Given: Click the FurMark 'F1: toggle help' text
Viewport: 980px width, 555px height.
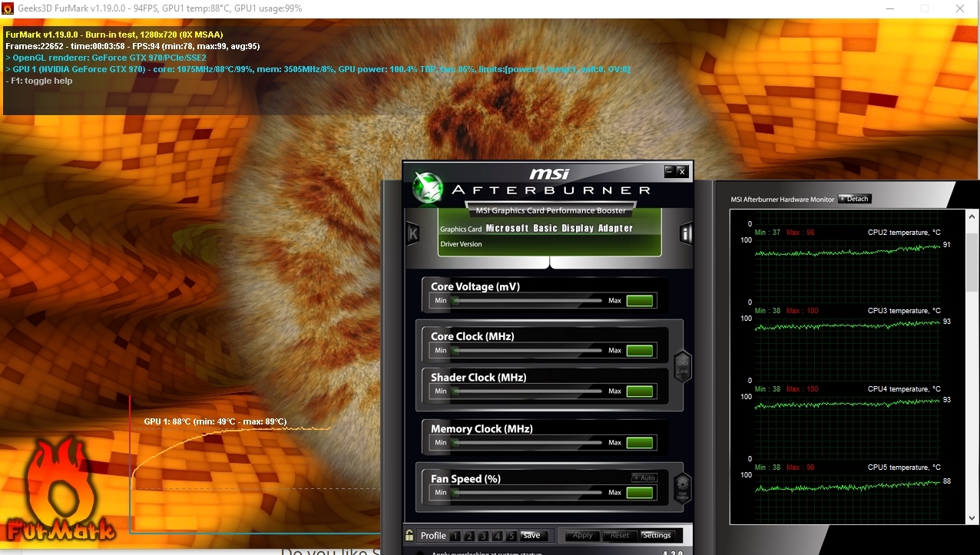Looking at the screenshot, I should pos(39,81).
